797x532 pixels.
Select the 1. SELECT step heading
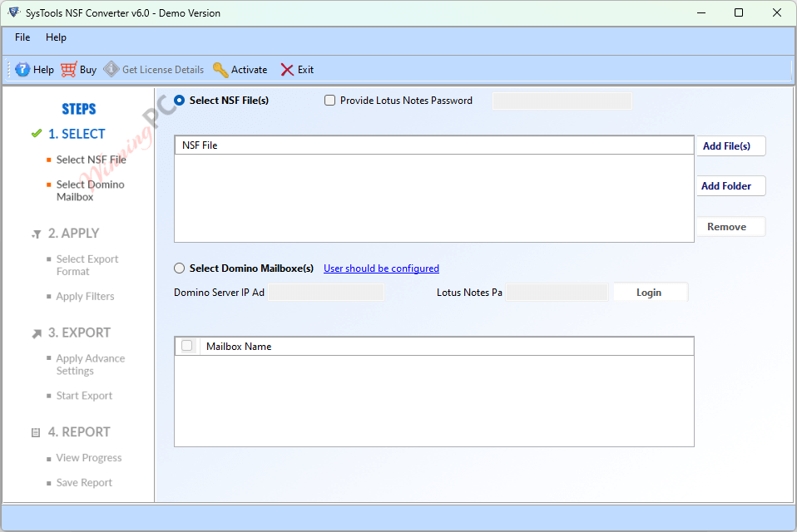point(77,134)
